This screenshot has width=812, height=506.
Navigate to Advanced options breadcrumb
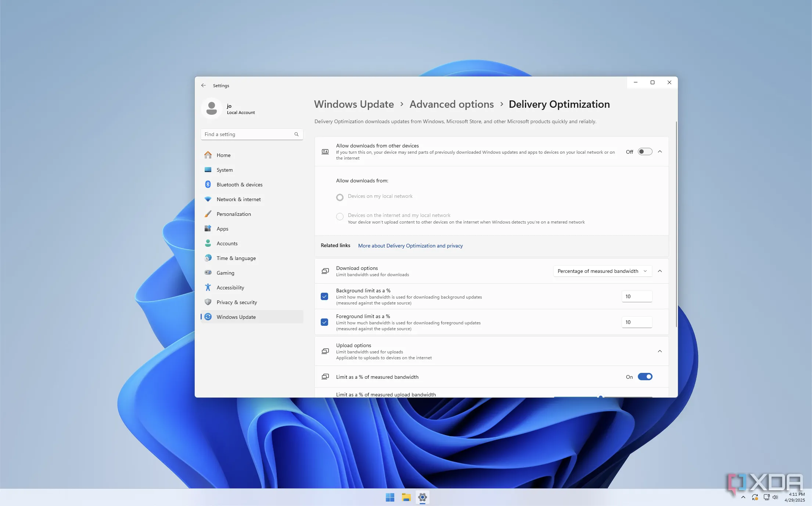(451, 104)
